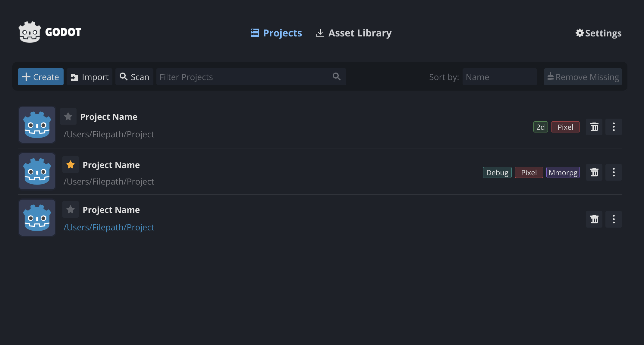Open the Projects tab
644x345 pixels.
276,33
